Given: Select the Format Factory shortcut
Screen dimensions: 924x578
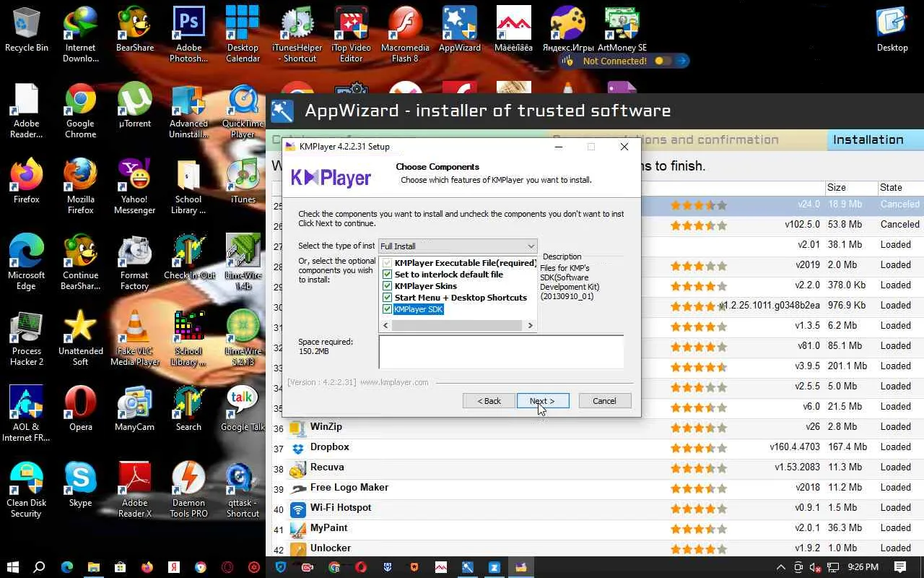Looking at the screenshot, I should click(x=135, y=262).
